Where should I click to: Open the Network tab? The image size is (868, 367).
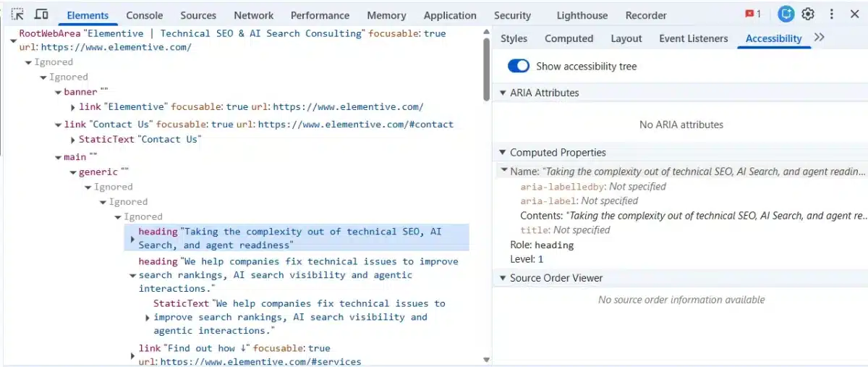tap(254, 15)
